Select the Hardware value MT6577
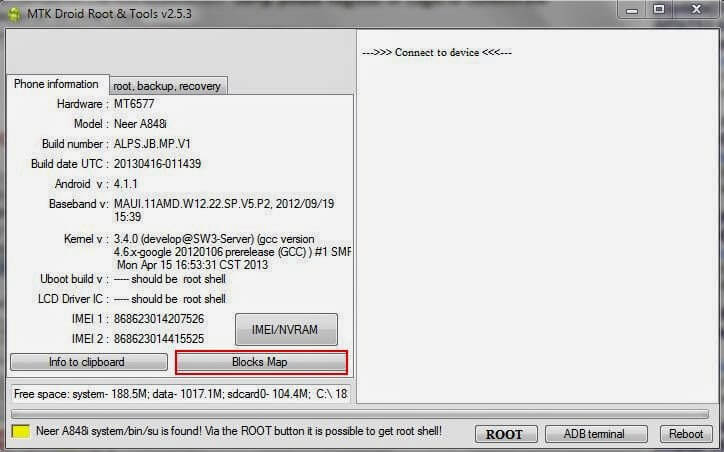This screenshot has width=724, height=452. pos(135,104)
